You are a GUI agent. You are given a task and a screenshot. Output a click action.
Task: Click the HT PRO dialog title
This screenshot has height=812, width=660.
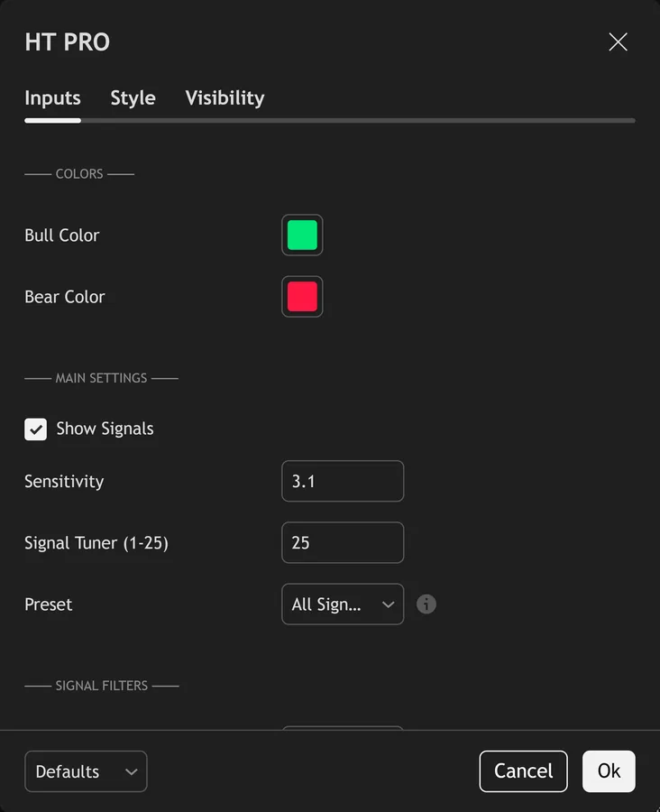coord(68,42)
